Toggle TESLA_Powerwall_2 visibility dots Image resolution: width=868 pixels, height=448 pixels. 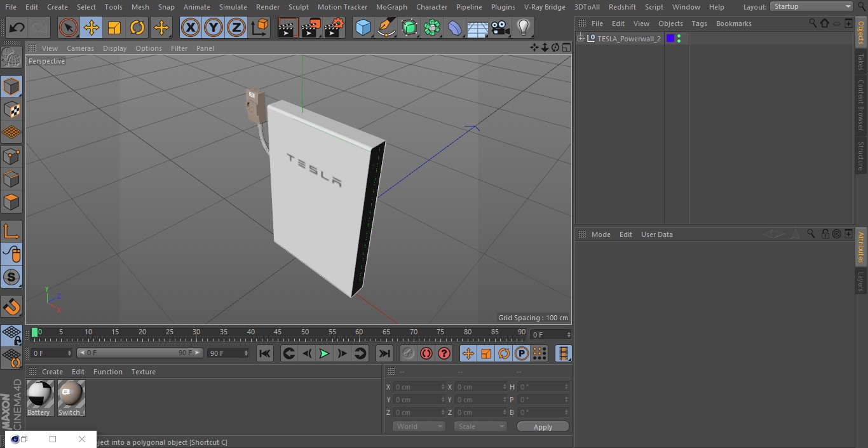point(679,39)
